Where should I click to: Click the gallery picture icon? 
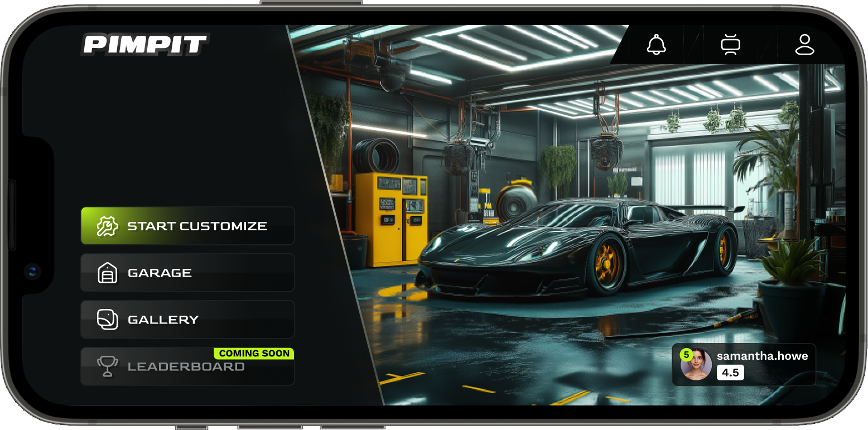[x=107, y=320]
